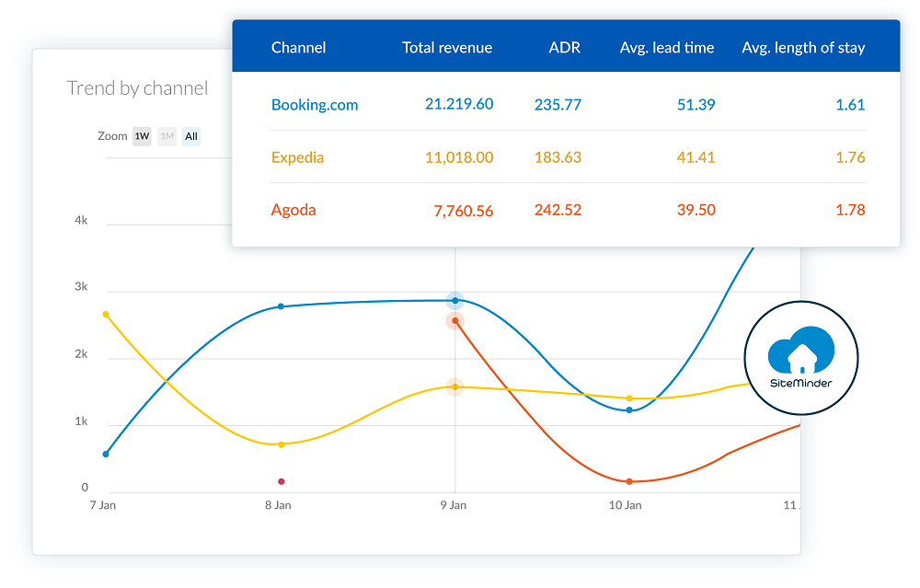Open the Booking.com channel link

pyautogui.click(x=315, y=105)
